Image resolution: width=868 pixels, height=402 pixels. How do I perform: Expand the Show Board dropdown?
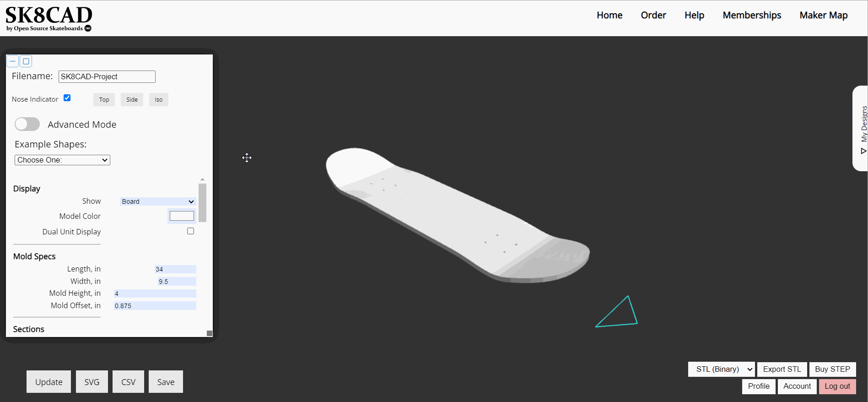coord(158,201)
